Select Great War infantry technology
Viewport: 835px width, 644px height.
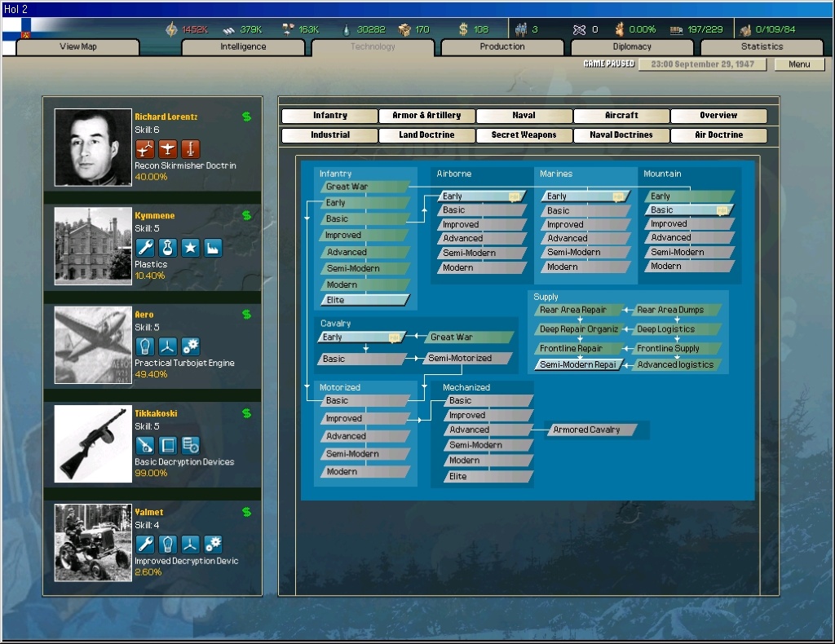[x=365, y=187]
